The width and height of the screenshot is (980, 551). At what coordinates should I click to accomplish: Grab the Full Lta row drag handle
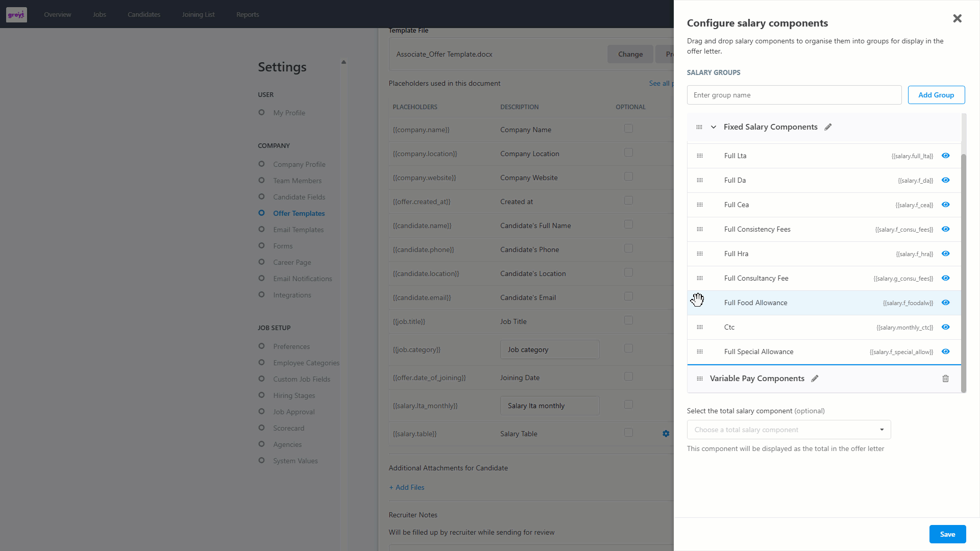(x=699, y=156)
